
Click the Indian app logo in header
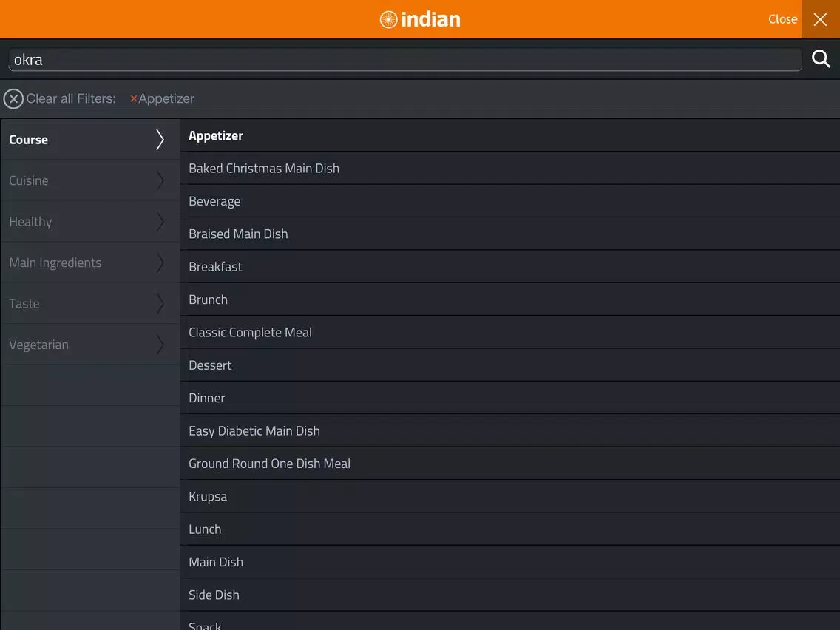click(x=419, y=19)
